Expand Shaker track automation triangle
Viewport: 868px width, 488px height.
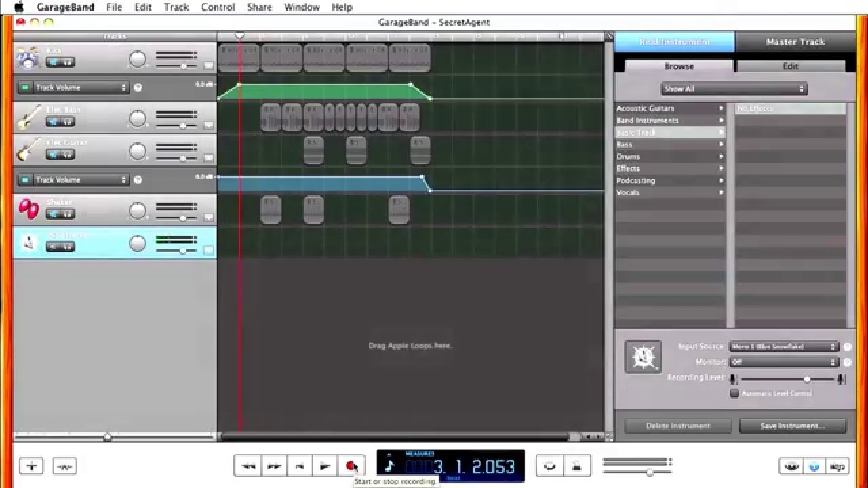tap(209, 218)
